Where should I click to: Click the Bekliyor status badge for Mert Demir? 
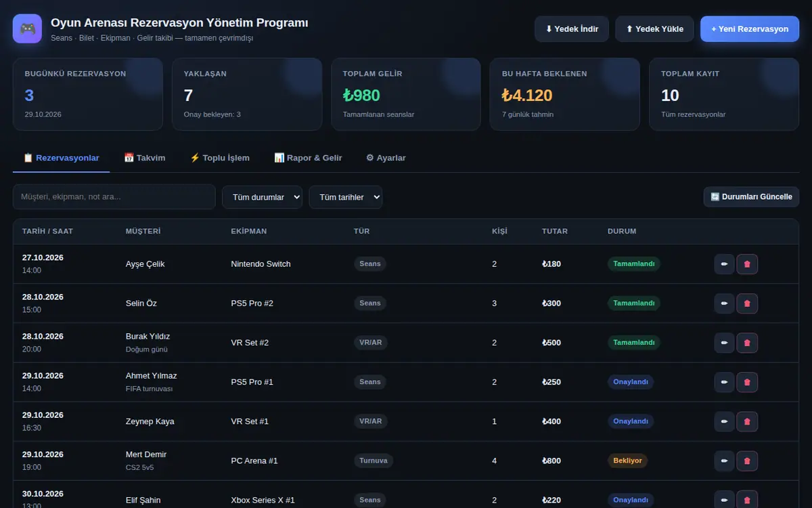627,461
